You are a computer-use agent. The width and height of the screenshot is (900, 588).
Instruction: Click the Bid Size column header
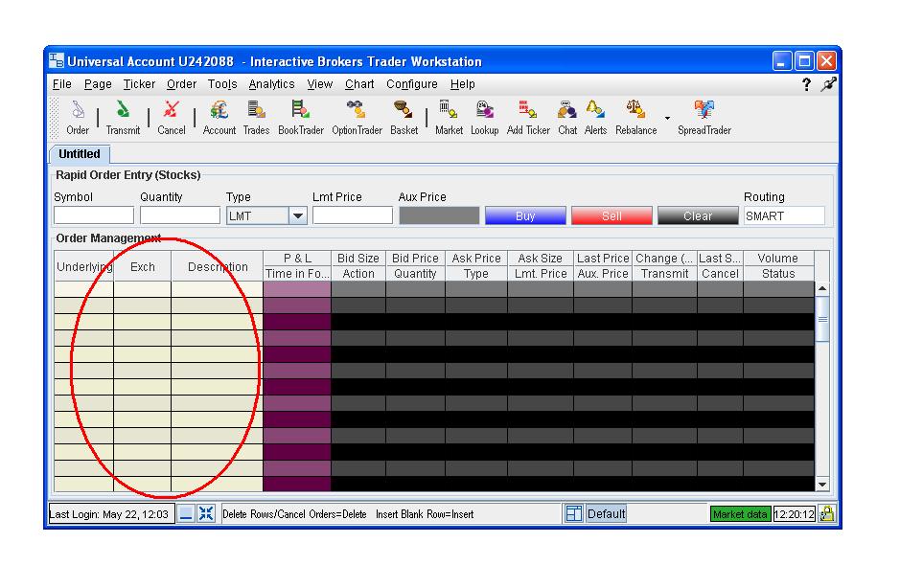[358, 259]
